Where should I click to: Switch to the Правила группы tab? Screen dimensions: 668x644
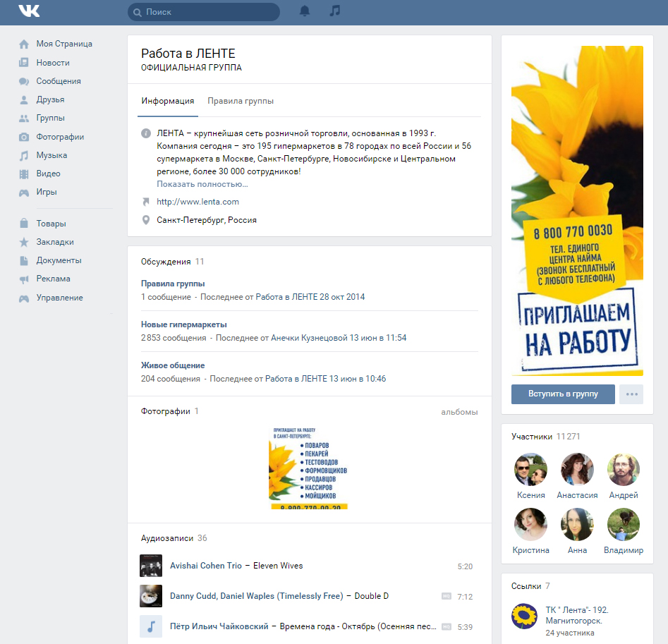(x=241, y=101)
